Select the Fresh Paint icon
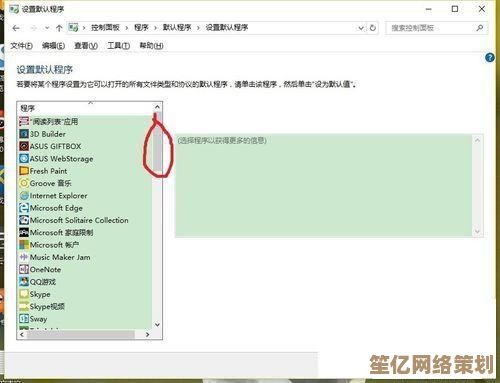 coord(24,171)
